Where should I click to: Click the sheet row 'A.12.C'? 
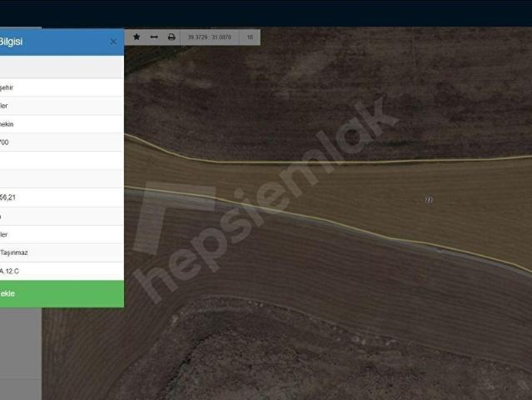click(62, 271)
